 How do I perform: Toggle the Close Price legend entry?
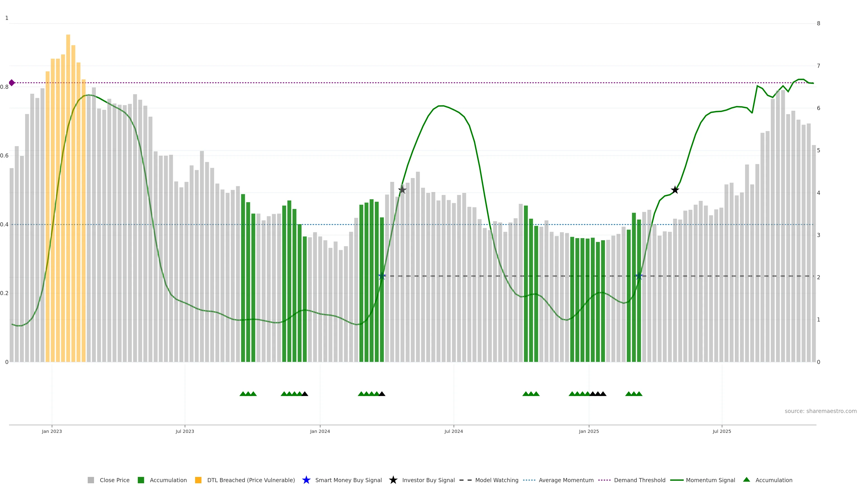tap(115, 480)
